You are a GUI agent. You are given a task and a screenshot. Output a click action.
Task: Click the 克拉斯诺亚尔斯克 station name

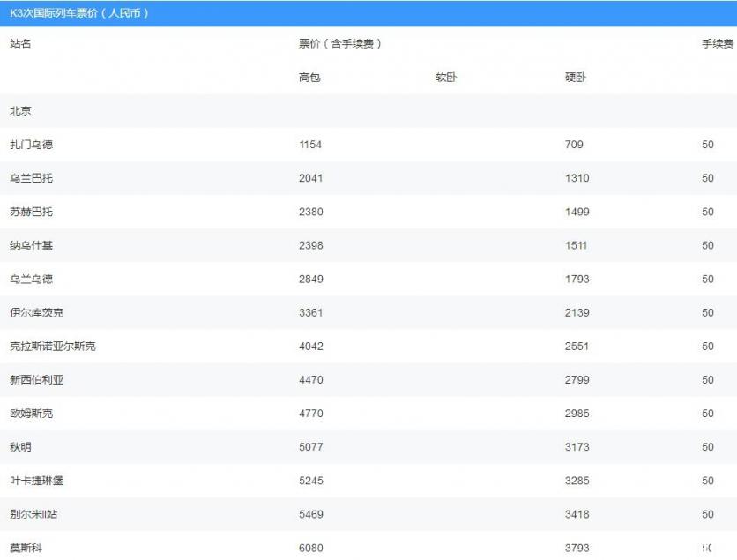click(53, 346)
